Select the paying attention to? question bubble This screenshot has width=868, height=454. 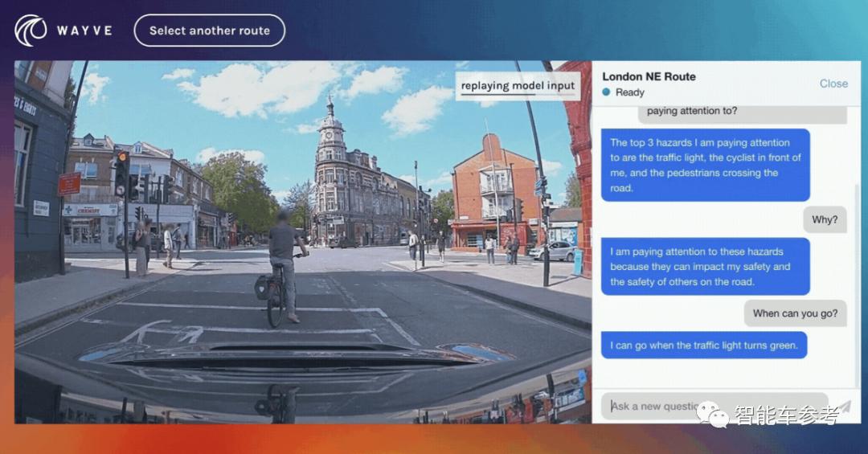point(743,113)
